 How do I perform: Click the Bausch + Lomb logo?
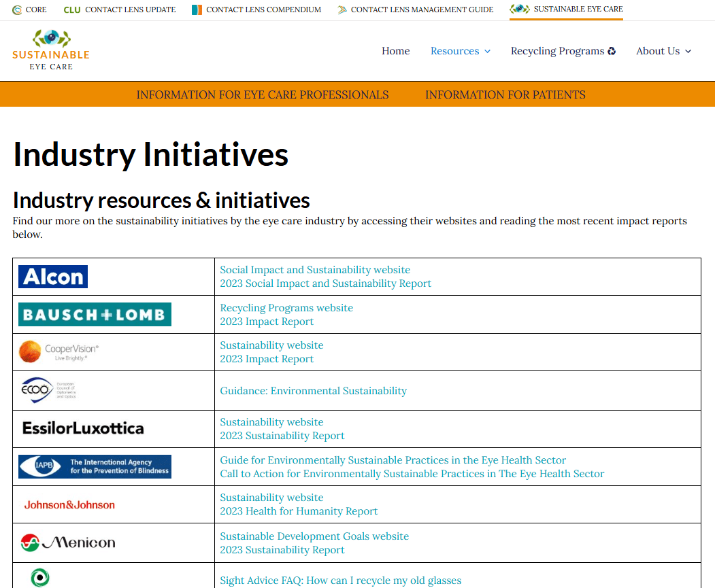(95, 315)
